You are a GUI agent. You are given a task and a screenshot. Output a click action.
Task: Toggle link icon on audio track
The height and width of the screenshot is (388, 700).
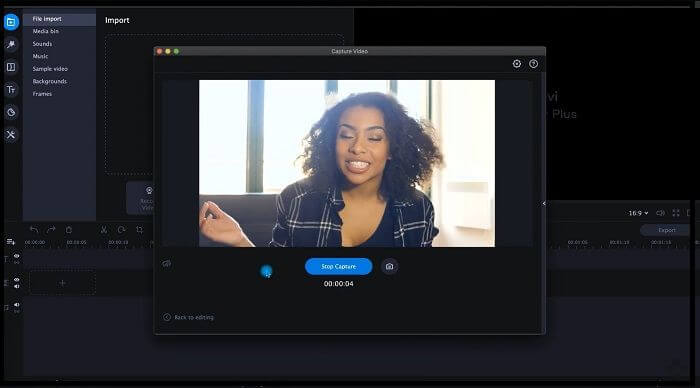click(17, 311)
